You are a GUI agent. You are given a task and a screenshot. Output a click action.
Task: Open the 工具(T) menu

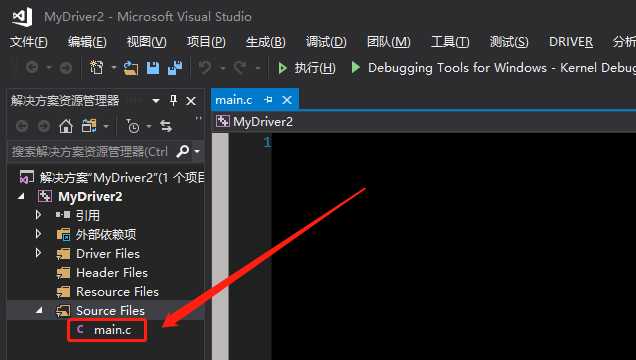(450, 42)
